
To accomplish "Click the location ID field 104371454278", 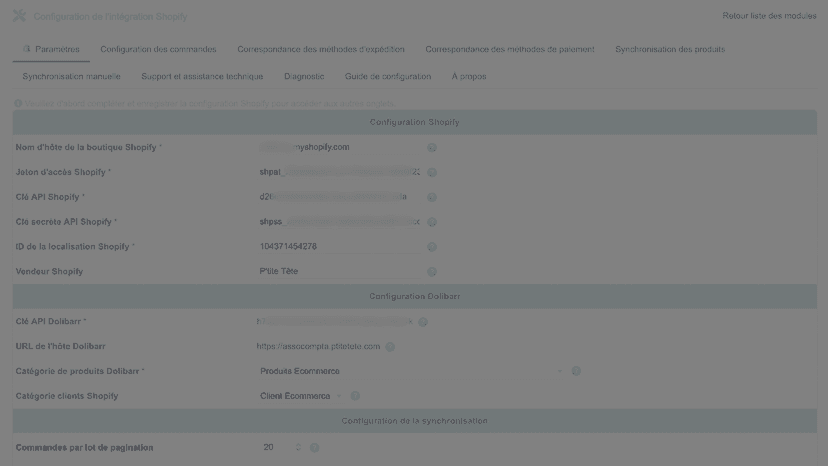I will [339, 247].
